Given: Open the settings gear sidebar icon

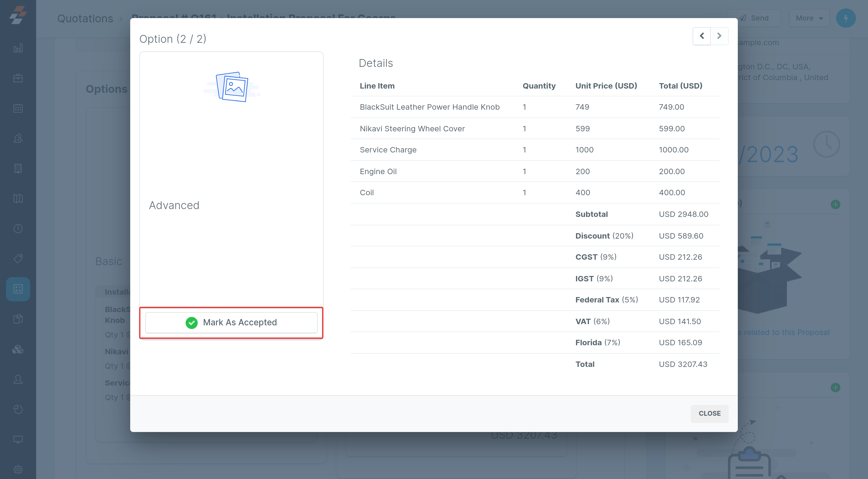Looking at the screenshot, I should coord(18,469).
